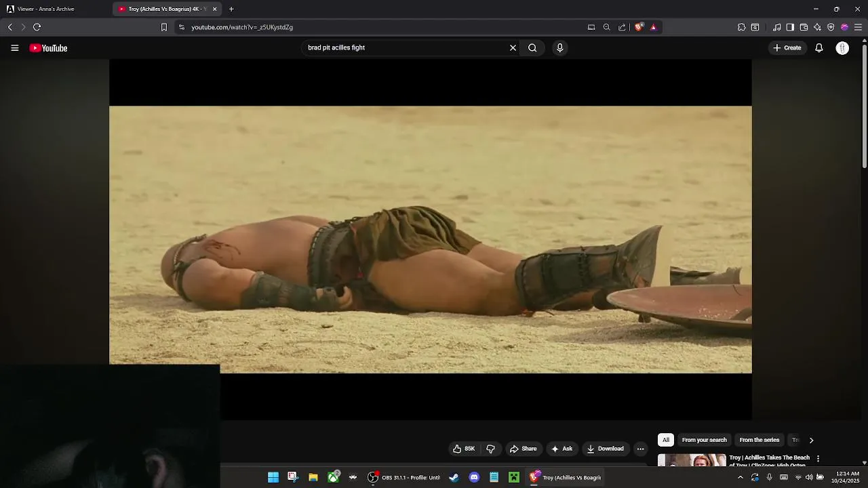This screenshot has height=488, width=868.
Task: Open Xbox app from taskbar
Action: (x=334, y=477)
